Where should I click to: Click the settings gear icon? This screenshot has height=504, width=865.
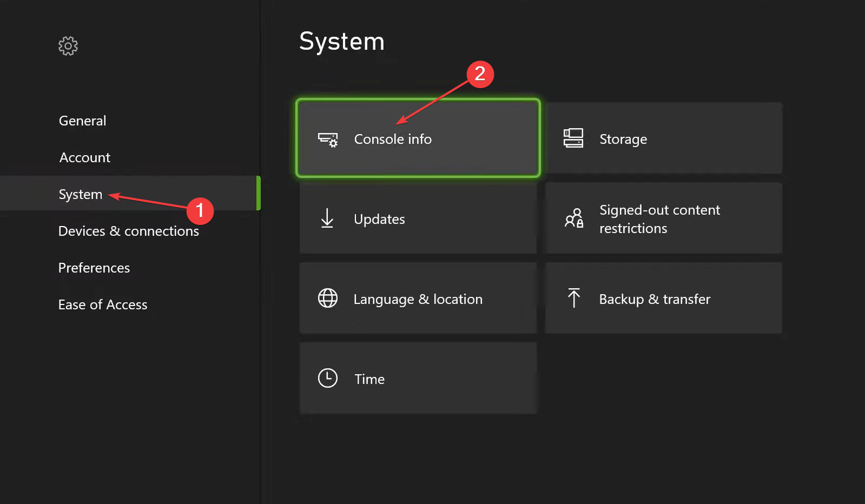click(68, 46)
